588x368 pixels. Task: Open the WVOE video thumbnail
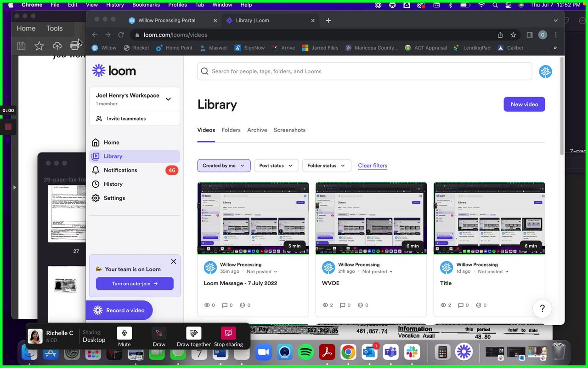click(x=371, y=218)
